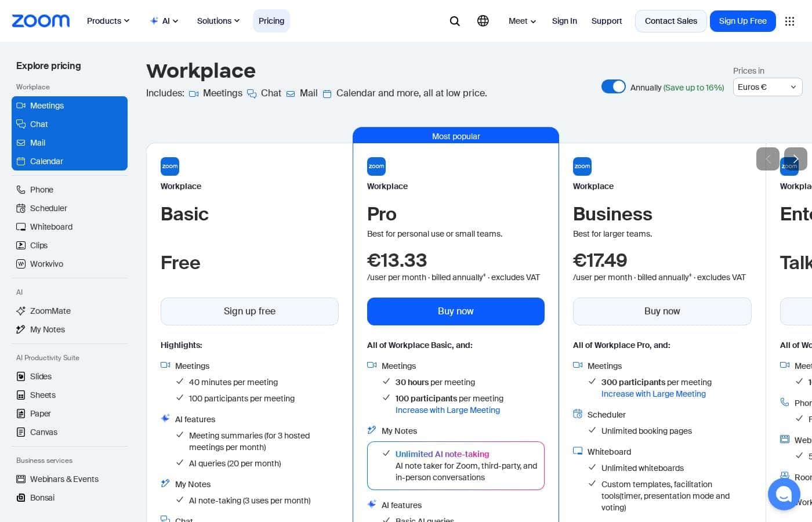Click Sign up free on Basic plan
This screenshot has width=812, height=522.
(x=249, y=311)
